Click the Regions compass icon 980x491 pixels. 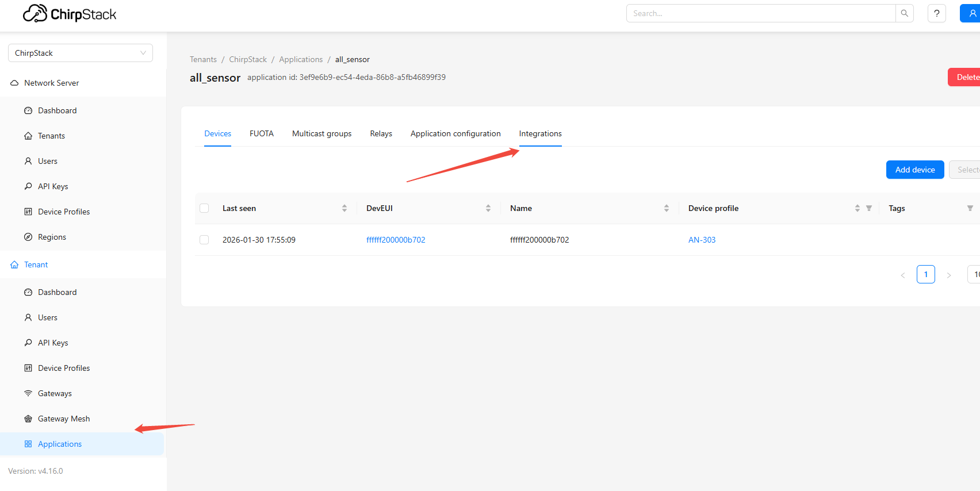(28, 237)
